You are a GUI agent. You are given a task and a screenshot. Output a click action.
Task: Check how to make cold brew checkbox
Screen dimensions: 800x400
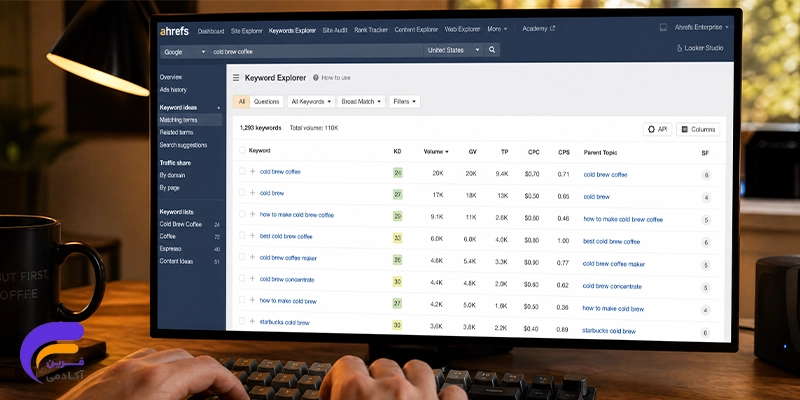(x=242, y=299)
